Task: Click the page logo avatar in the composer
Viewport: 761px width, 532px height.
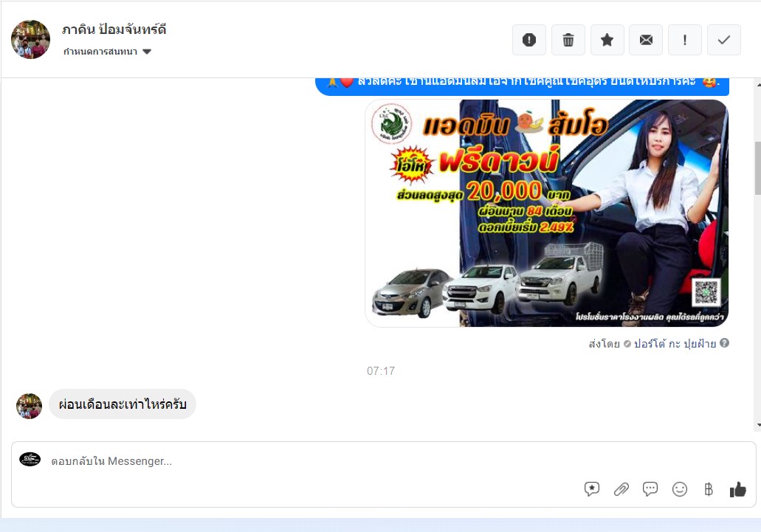Action: coord(30,459)
